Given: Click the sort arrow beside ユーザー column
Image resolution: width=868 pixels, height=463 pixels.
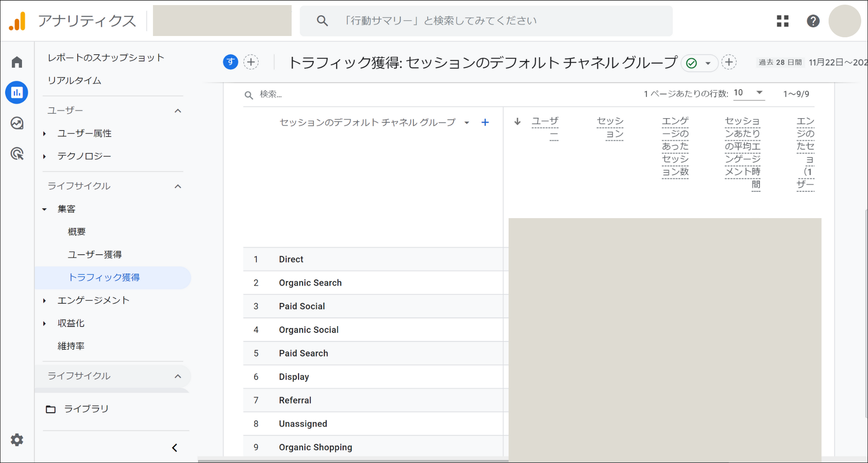Looking at the screenshot, I should tap(517, 122).
